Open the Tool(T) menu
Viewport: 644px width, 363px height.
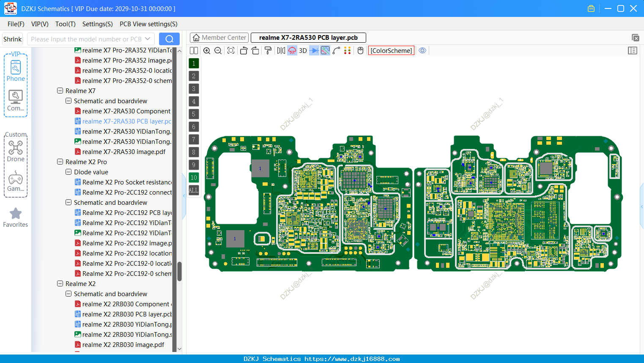point(66,24)
